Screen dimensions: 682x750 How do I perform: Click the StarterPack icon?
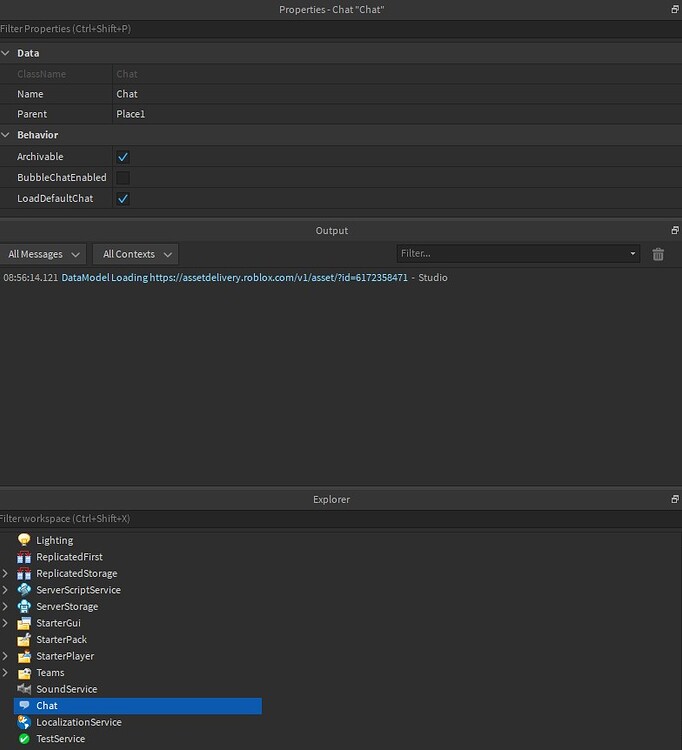(x=24, y=640)
